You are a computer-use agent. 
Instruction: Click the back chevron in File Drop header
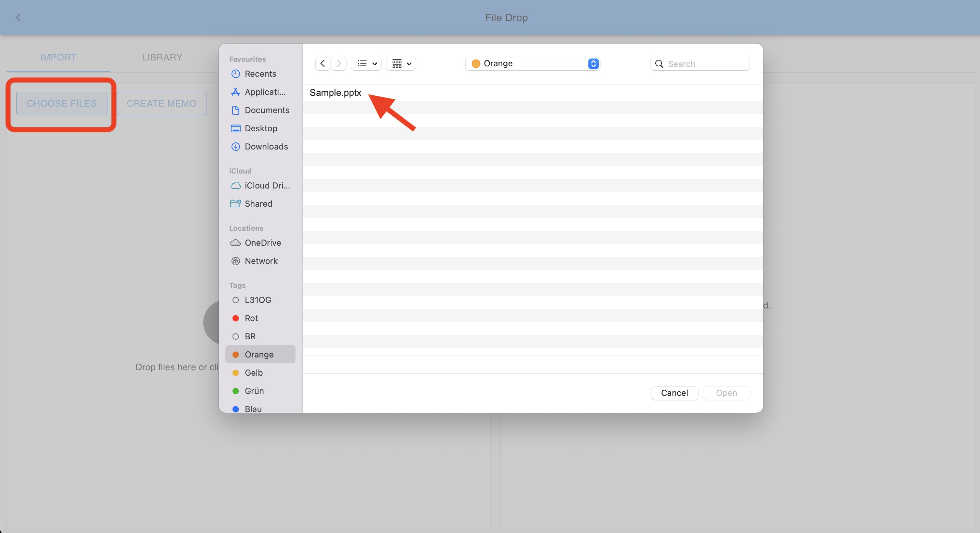point(18,18)
